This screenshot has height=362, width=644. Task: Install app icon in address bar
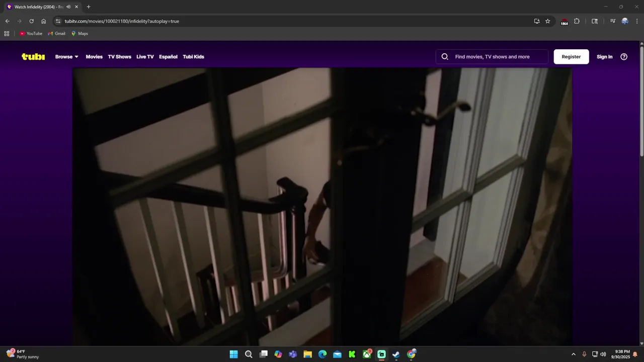point(537,21)
